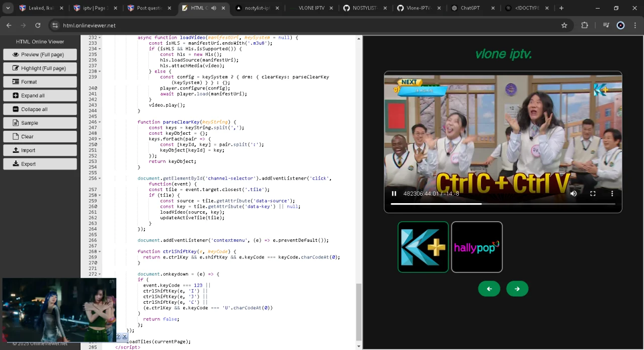Click 'video.play();' on line 243
This screenshot has width=644, height=350.
tap(167, 105)
